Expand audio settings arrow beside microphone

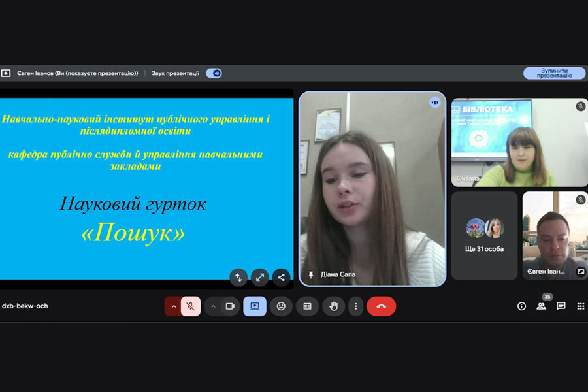[173, 306]
